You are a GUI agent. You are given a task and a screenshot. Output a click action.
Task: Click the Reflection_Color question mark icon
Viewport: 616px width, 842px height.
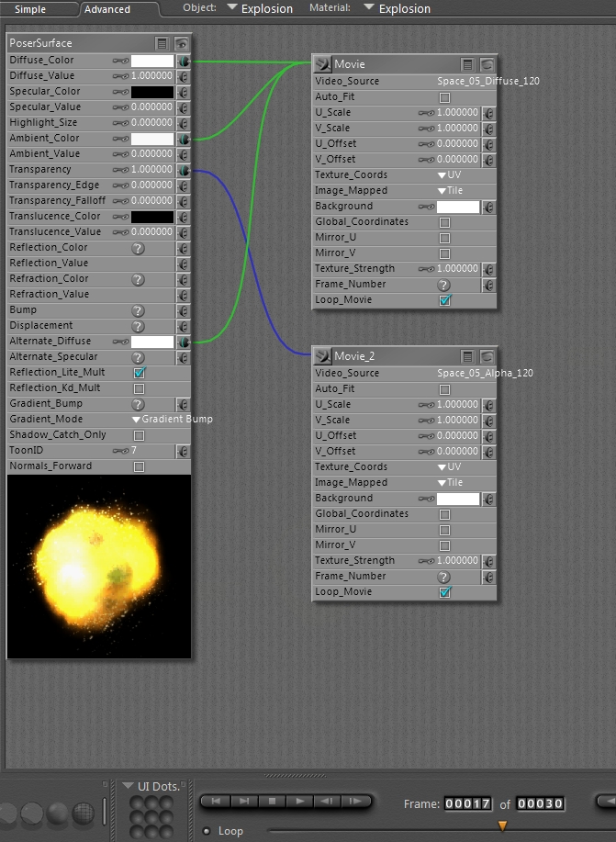(138, 248)
